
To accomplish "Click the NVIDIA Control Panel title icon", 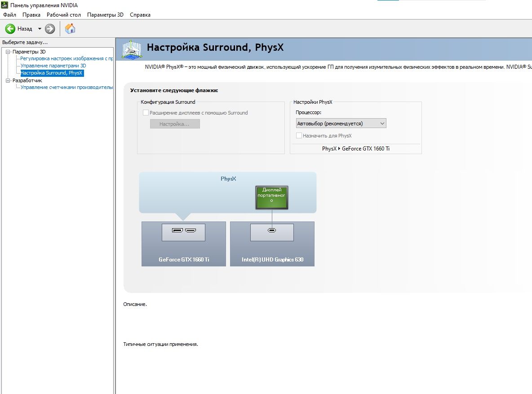I will tap(4, 5).
